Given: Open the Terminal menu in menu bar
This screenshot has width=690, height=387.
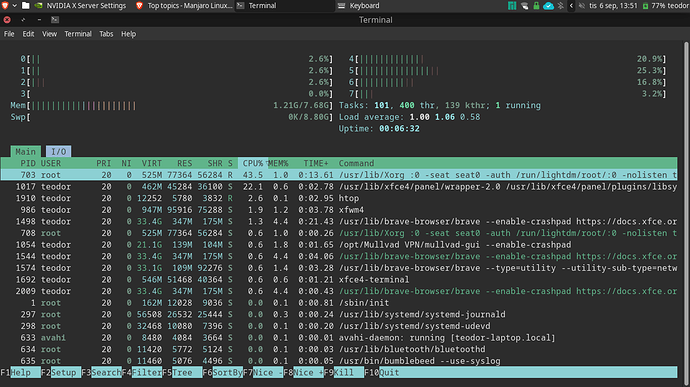Looking at the screenshot, I should (78, 34).
